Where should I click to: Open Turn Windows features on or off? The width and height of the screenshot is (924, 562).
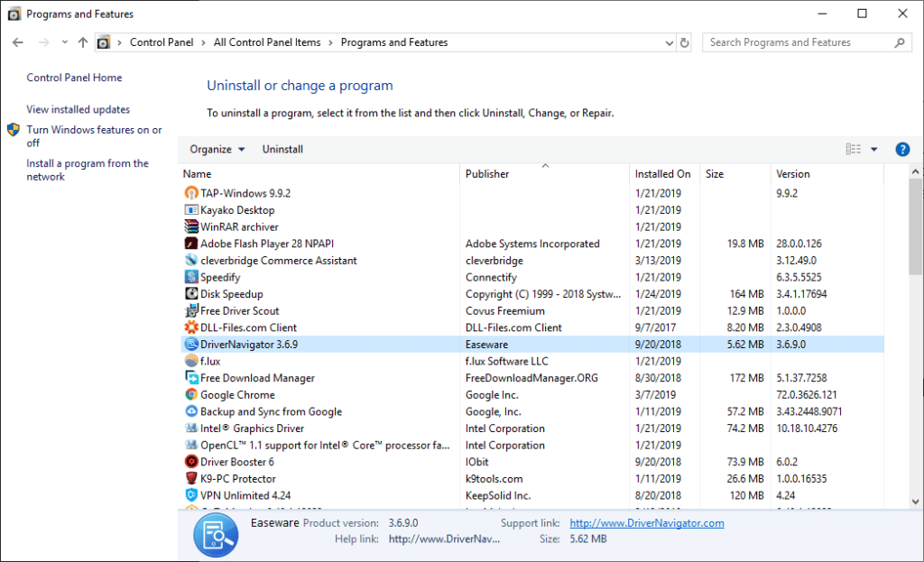[94, 136]
